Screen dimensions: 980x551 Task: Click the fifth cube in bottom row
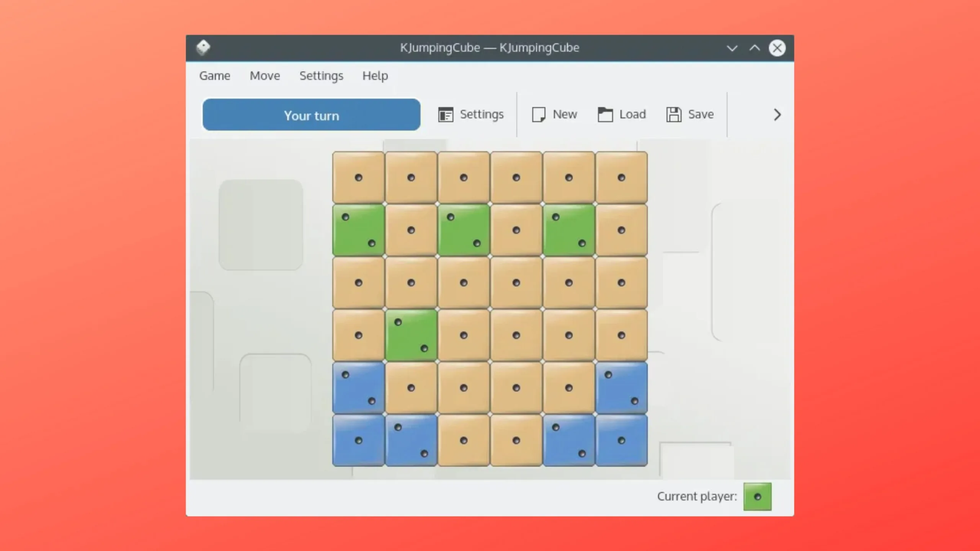point(569,440)
